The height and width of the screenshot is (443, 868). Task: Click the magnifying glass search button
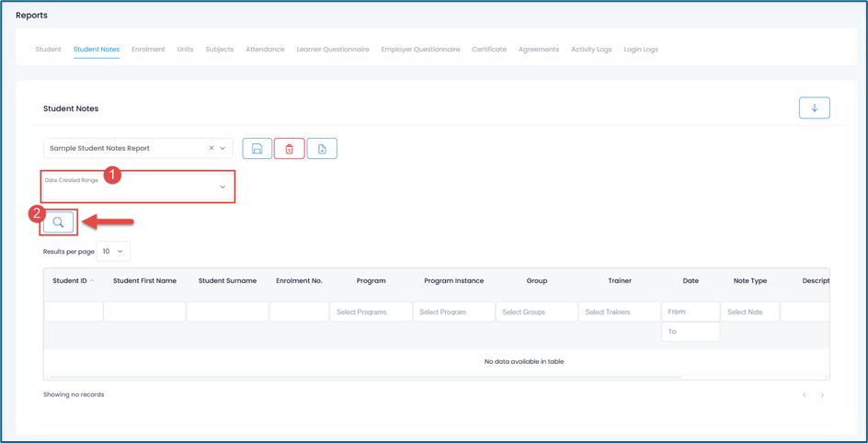[x=58, y=222]
